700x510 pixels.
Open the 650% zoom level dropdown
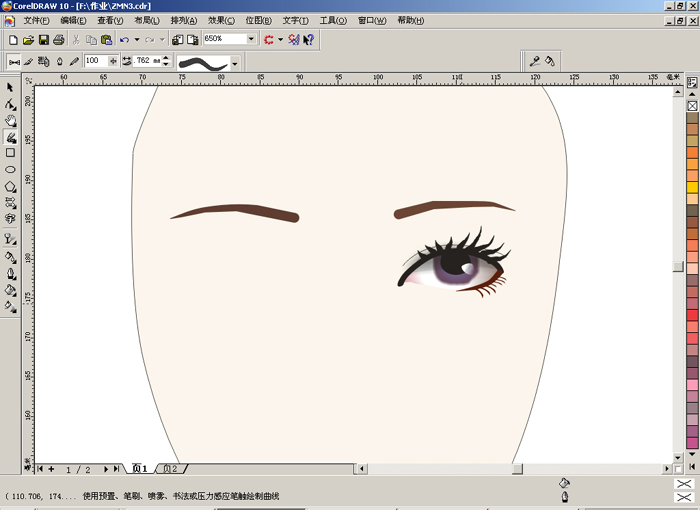[x=252, y=40]
